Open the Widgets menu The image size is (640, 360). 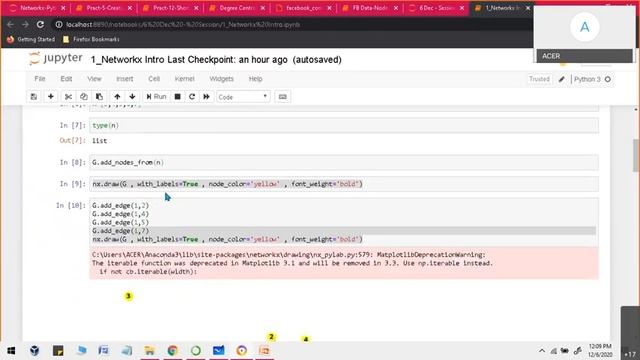pos(221,79)
